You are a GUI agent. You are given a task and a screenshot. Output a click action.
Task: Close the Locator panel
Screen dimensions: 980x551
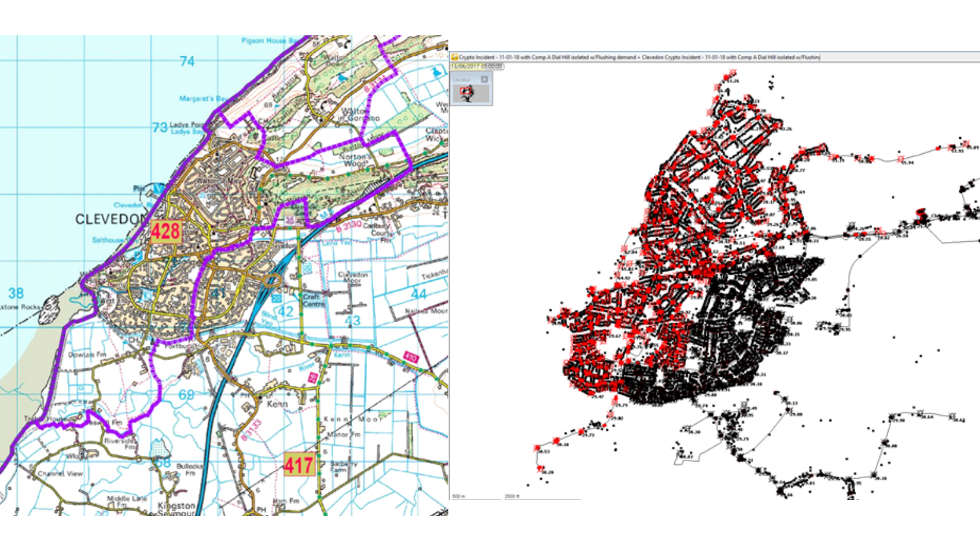pyautogui.click(x=484, y=80)
